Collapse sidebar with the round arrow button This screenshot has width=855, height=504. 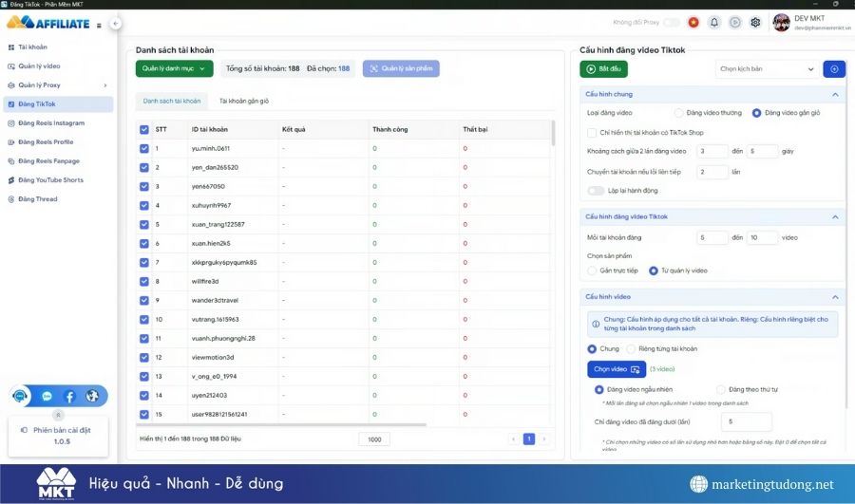point(116,24)
